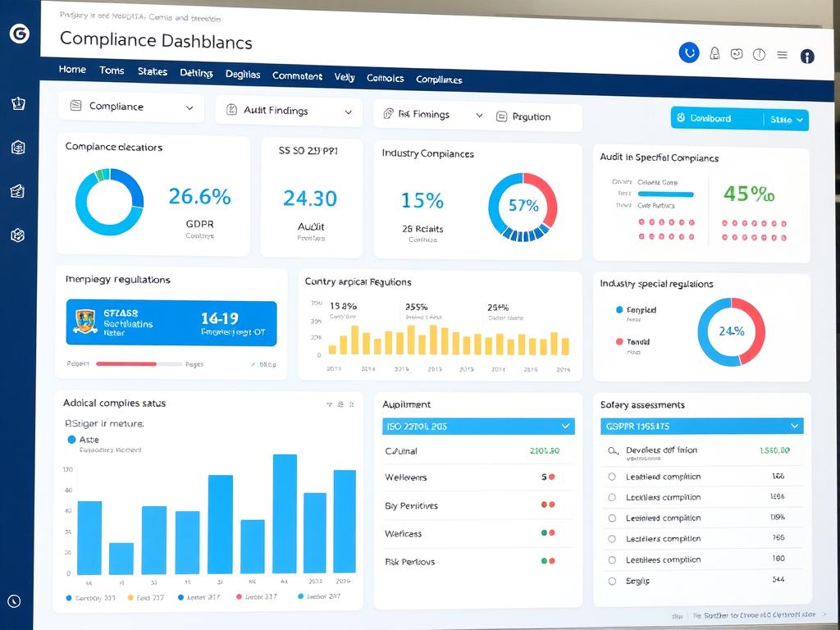
Task: Open notifications via the blue circular icon
Action: coord(688,52)
